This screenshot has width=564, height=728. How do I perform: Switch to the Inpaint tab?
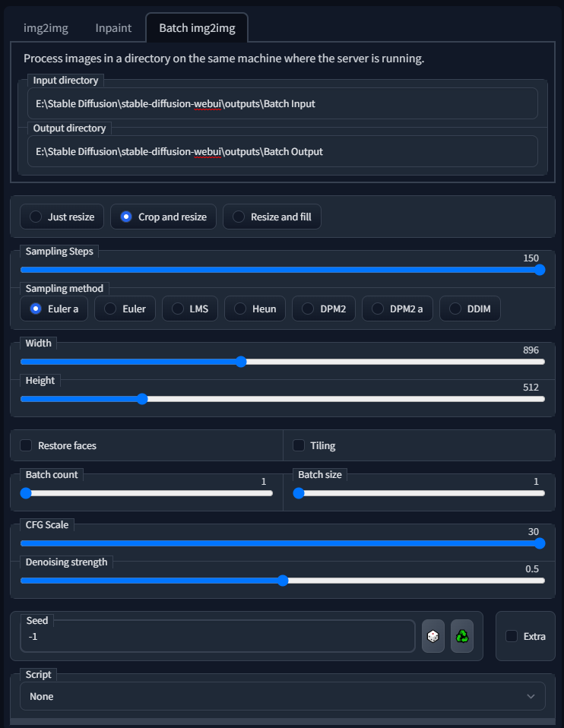point(113,28)
